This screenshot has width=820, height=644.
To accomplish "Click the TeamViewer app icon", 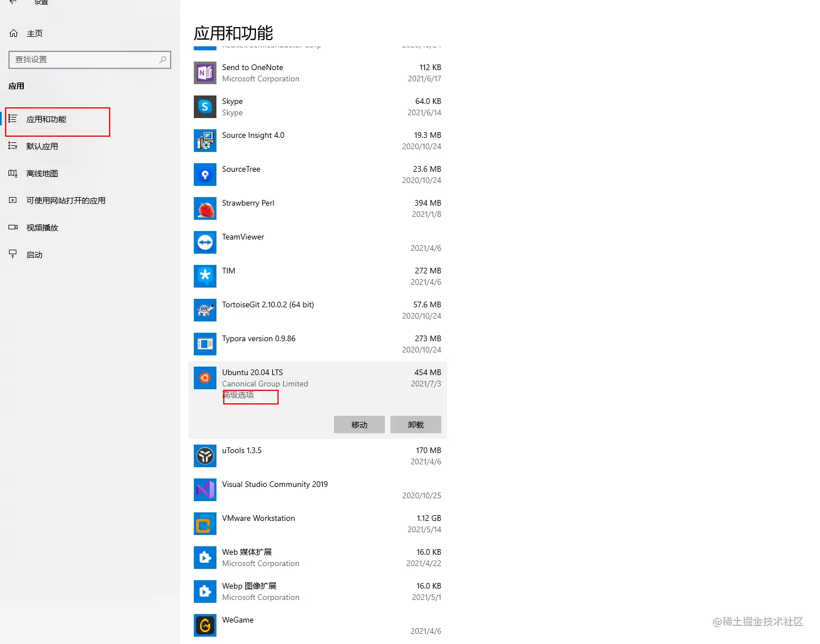I will click(205, 242).
